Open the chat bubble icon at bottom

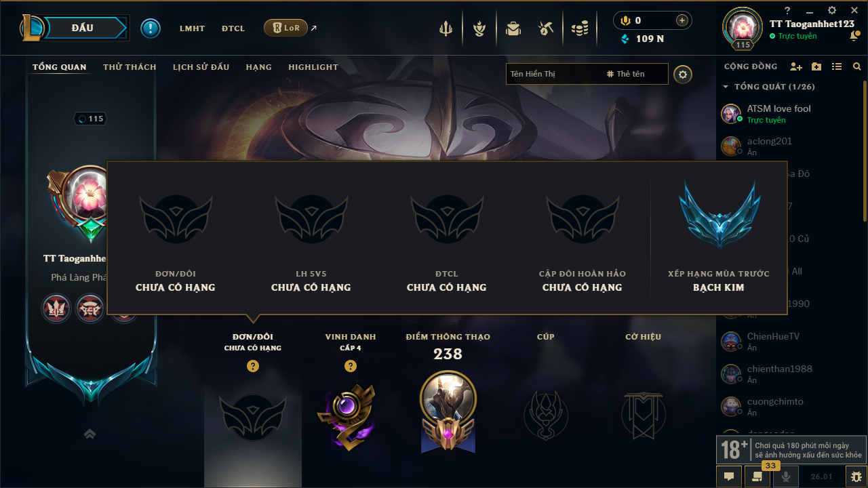click(x=729, y=476)
